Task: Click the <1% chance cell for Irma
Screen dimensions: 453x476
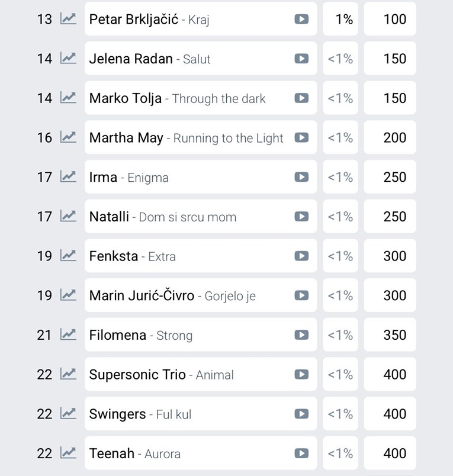Action: [340, 177]
